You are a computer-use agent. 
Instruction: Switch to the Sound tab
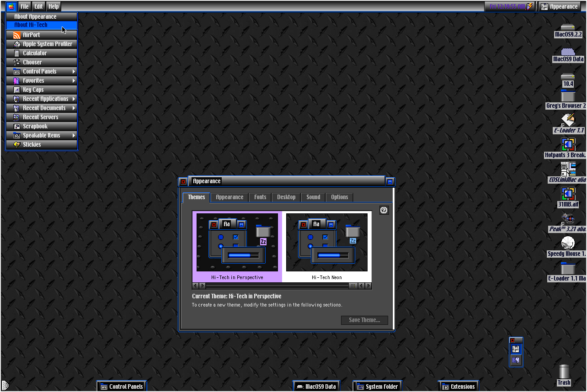coord(313,197)
